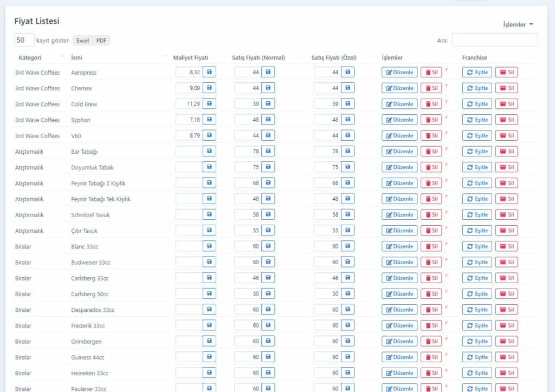The height and width of the screenshot is (392, 555).
Task: Save special price for Blanc 33cc
Action: pyautogui.click(x=347, y=246)
